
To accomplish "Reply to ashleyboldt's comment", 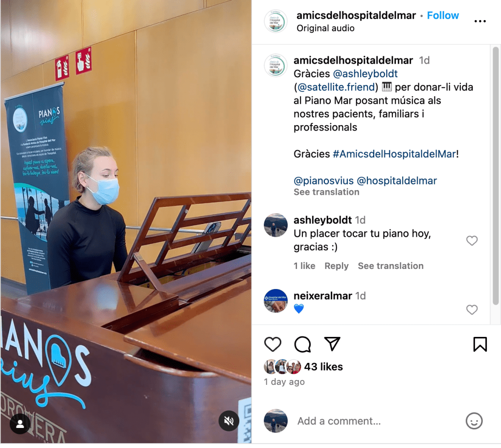I will [x=337, y=266].
